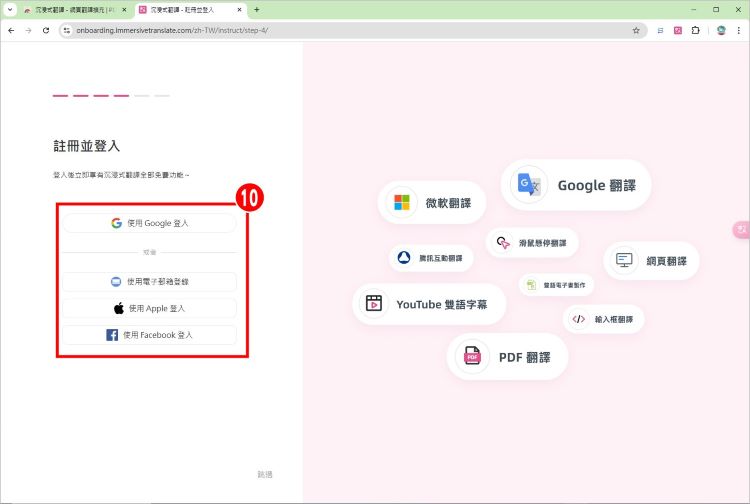Click the 註冊並登入 heading
Viewport: 750px width, 504px height.
point(87,146)
